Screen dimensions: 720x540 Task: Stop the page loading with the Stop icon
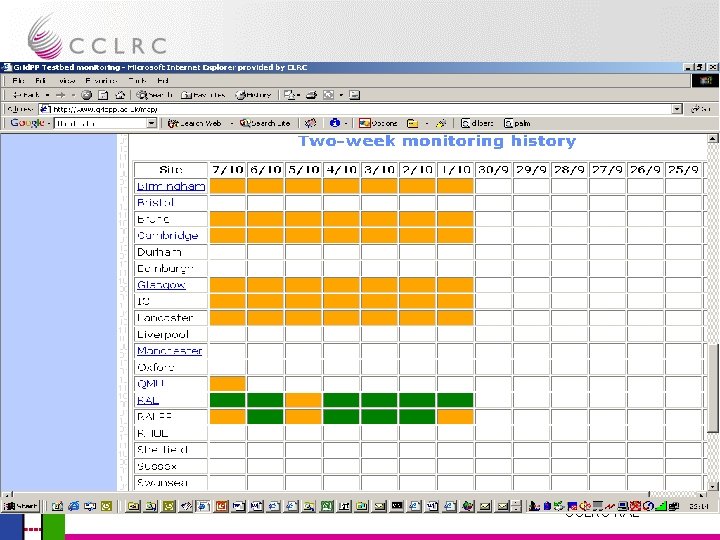[x=86, y=95]
